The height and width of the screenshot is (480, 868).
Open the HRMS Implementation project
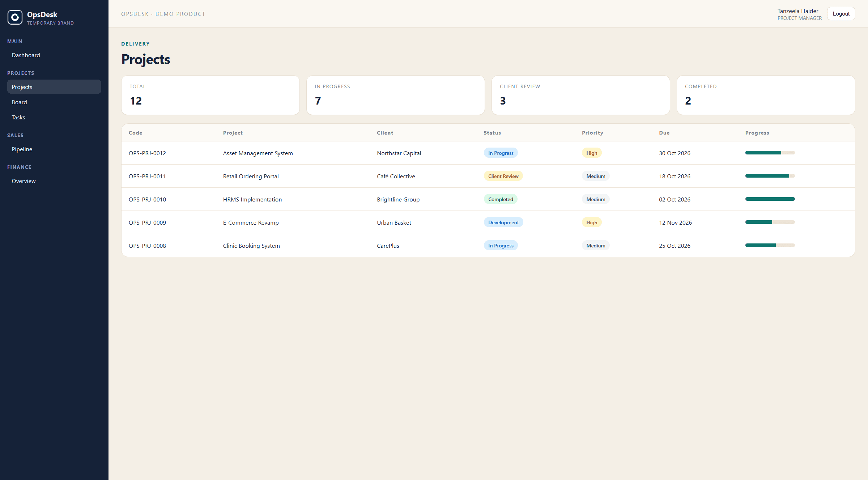pyautogui.click(x=252, y=199)
